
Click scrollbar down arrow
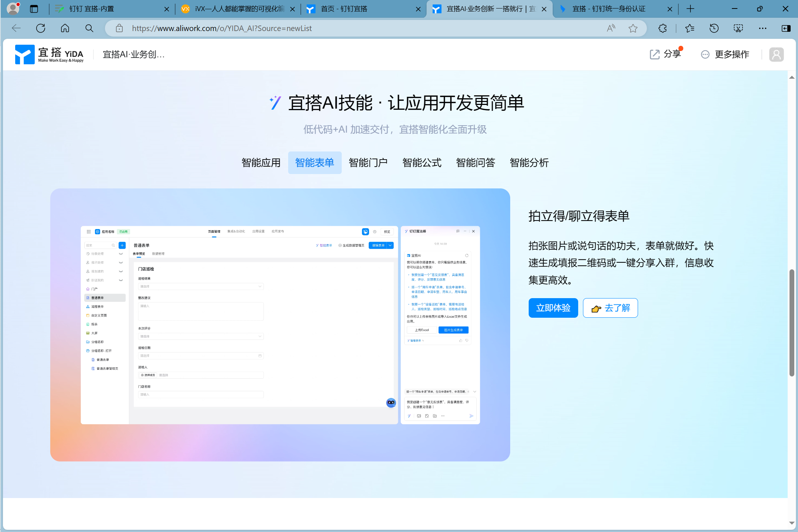pos(791,523)
